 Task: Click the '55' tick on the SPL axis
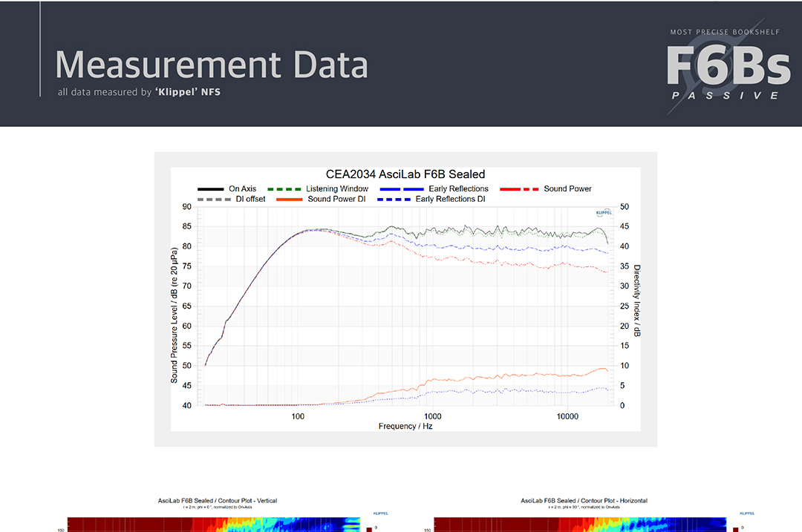pyautogui.click(x=186, y=346)
